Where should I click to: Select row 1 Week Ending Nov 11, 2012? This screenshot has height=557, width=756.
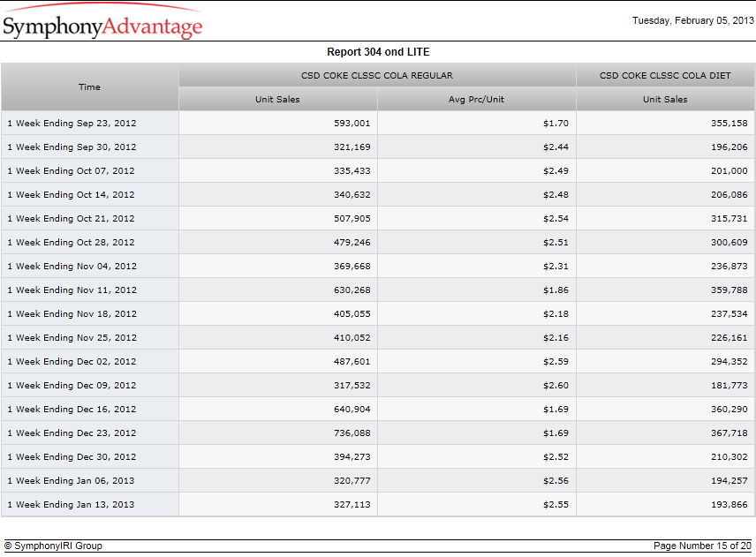pos(377,290)
